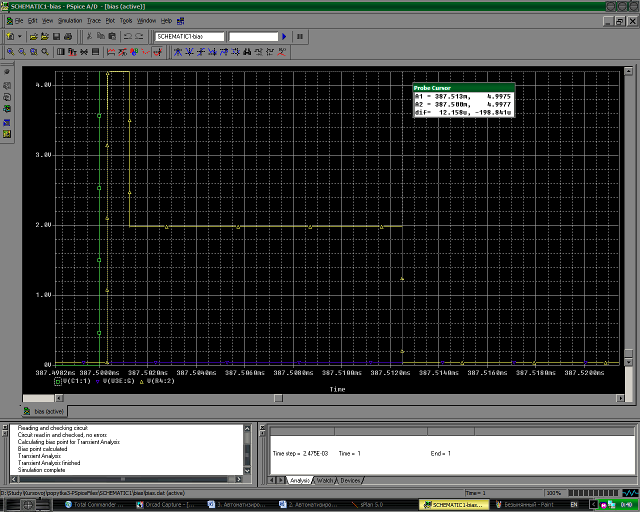640x512 pixels.
Task: Open the new file dropdown arrow
Action: (20, 36)
